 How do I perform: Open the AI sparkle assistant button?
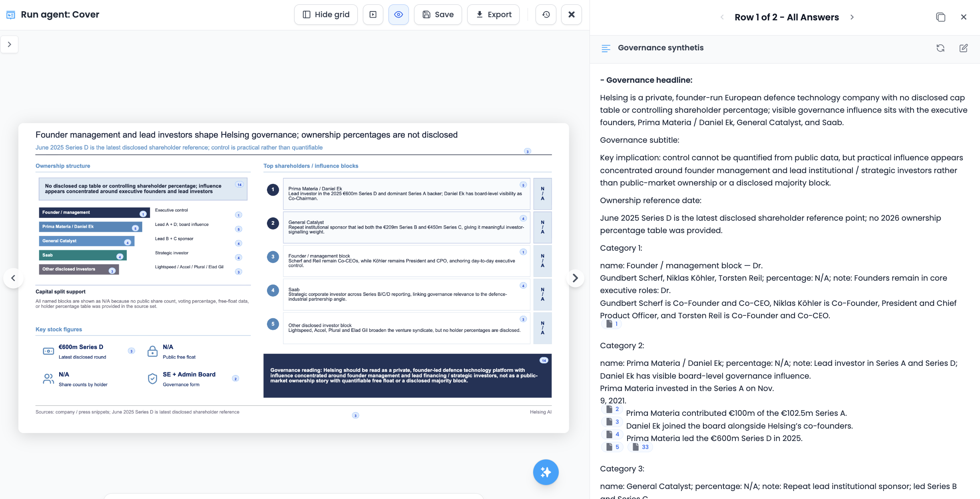click(546, 472)
